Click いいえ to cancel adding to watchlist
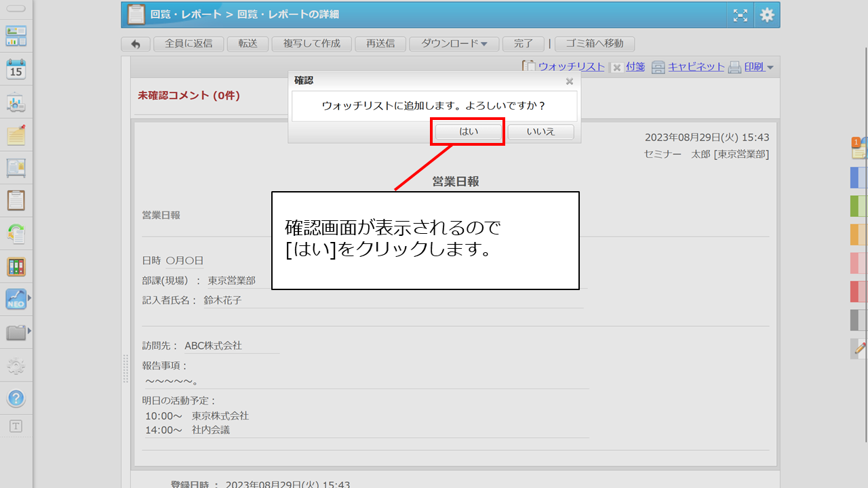The image size is (868, 488). [x=540, y=131]
